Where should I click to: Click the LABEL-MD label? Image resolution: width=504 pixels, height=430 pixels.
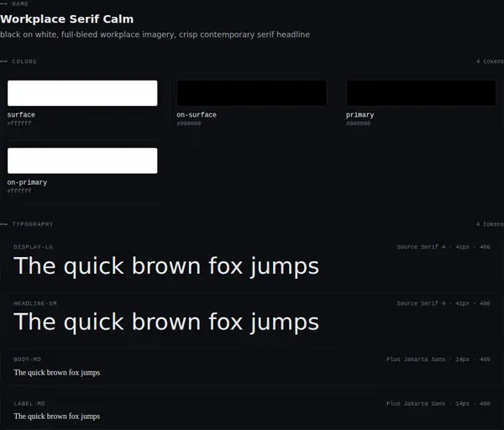(29, 404)
